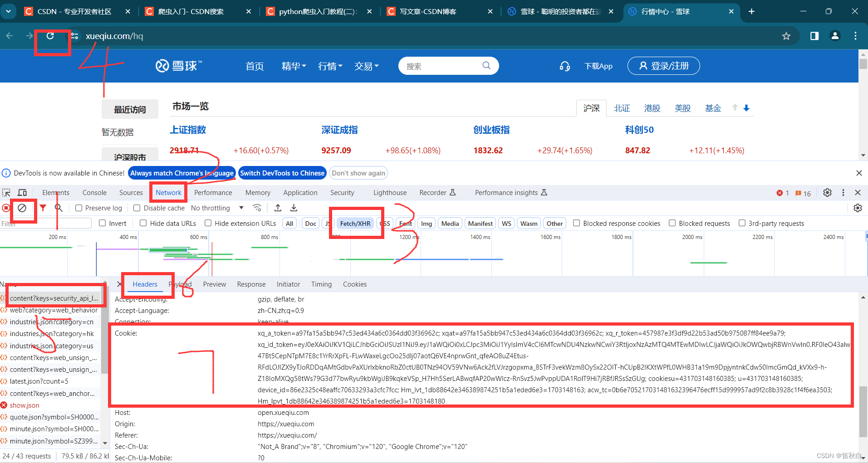Import HAR file with upload arrow

pos(278,208)
